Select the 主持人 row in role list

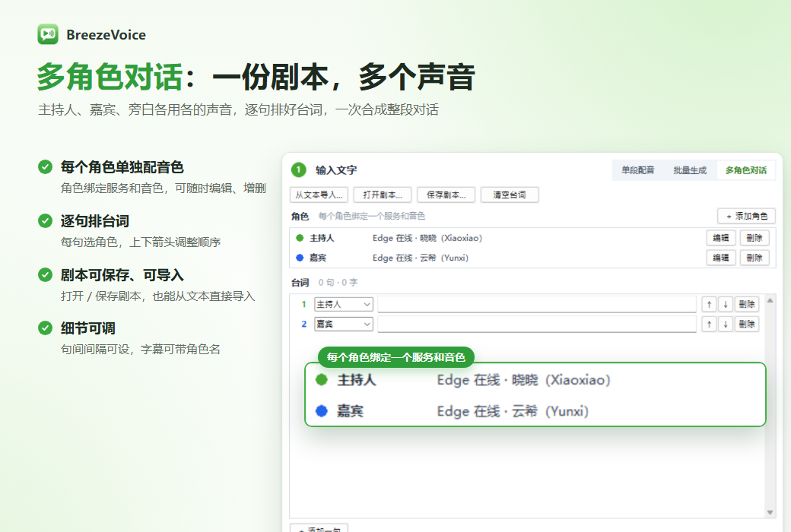tap(532, 238)
